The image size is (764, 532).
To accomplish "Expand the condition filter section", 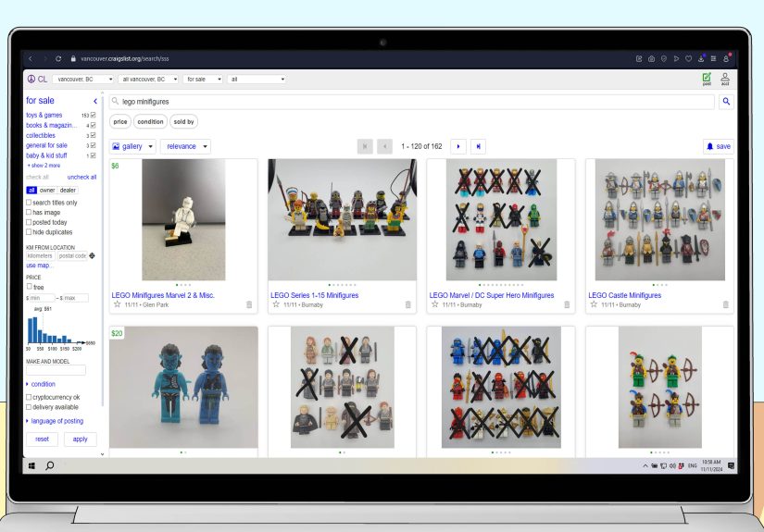I will [41, 384].
